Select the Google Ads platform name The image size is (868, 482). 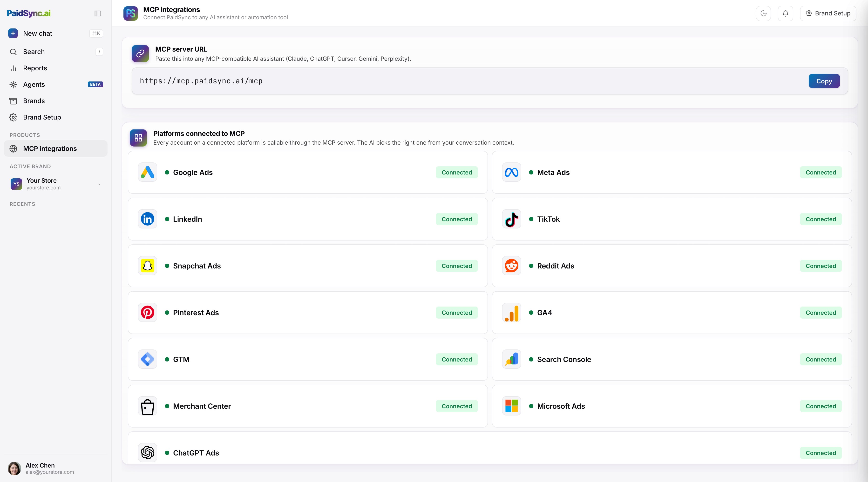193,173
